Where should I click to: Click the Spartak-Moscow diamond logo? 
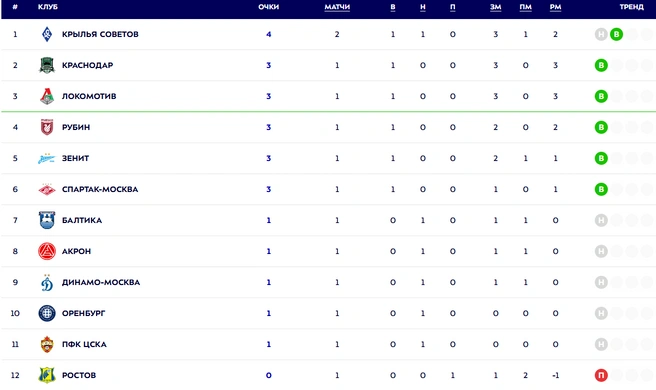click(x=47, y=189)
